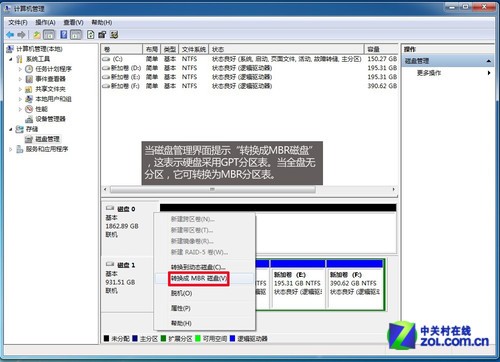
Task: Click the Forward arrow toolbar icon
Action: pyautogui.click(x=21, y=34)
